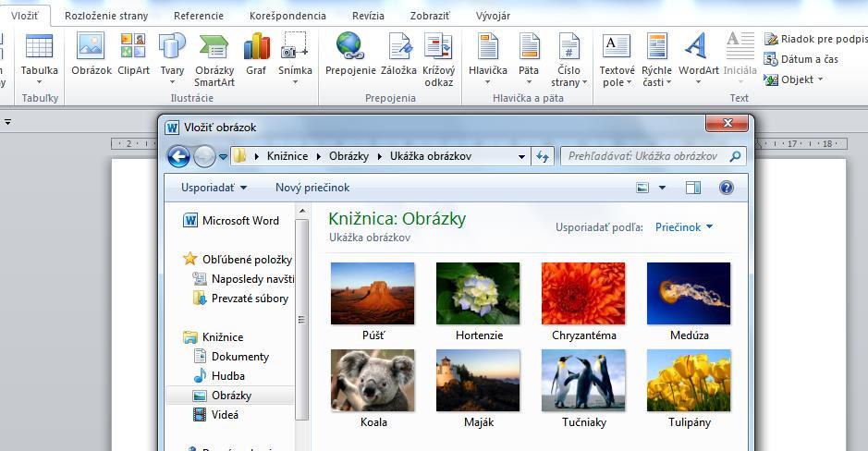Click Ukážka obrázkov in the address breadcrumb
The width and height of the screenshot is (868, 451).
431,156
